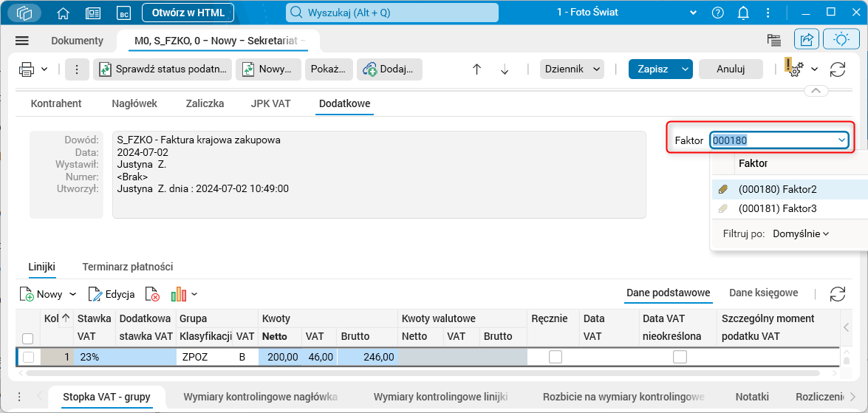Click the settings gears warning icon
This screenshot has width=868, height=413.
click(x=794, y=68)
